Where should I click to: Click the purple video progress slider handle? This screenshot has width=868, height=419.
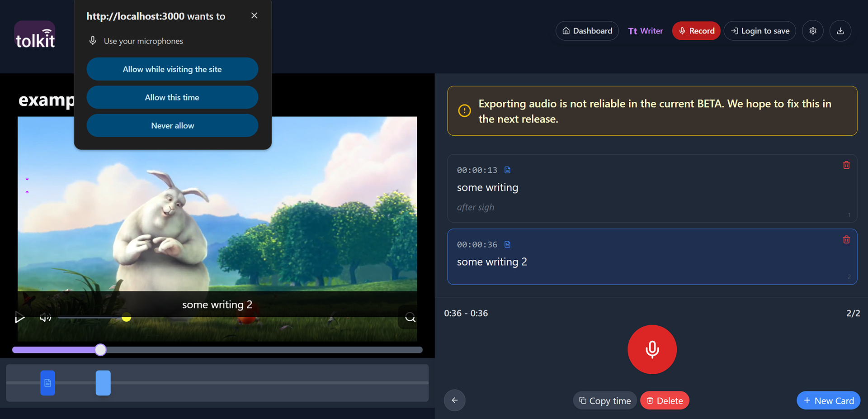(x=101, y=350)
